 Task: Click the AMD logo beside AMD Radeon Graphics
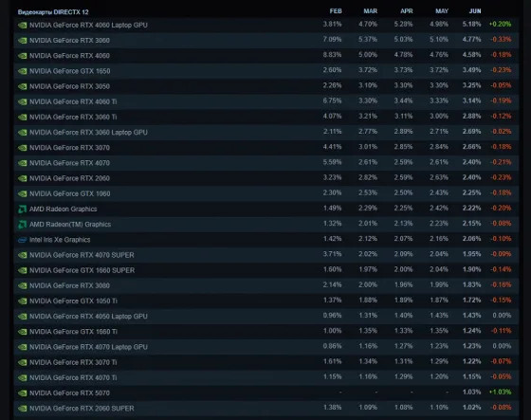click(23, 209)
